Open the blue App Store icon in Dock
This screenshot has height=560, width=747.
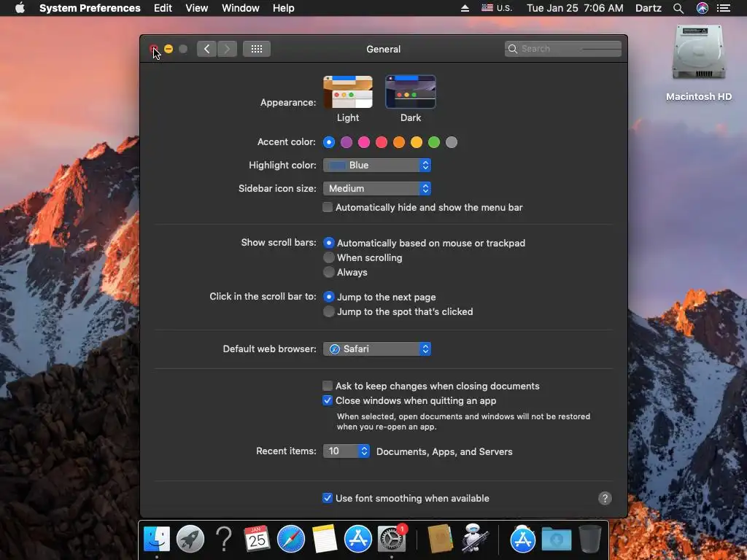pos(357,539)
